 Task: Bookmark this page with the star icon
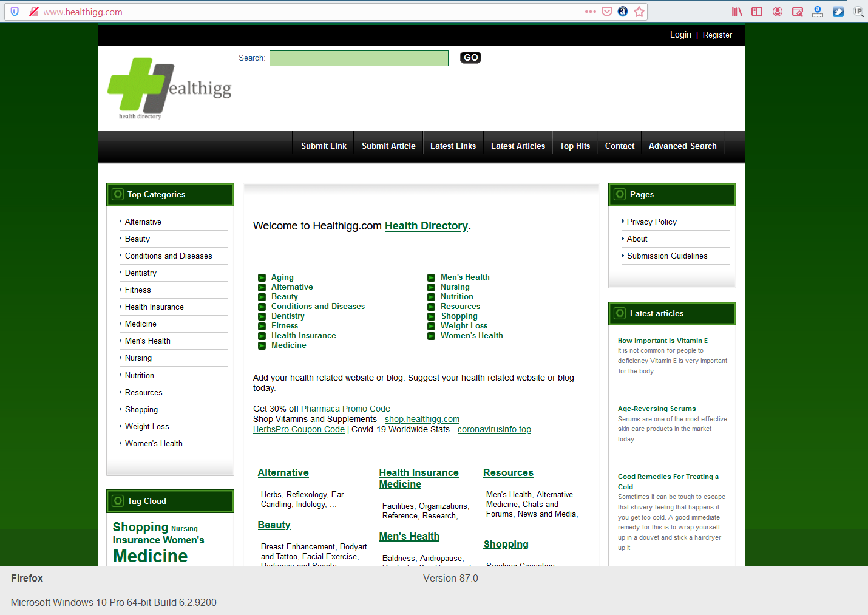click(639, 11)
